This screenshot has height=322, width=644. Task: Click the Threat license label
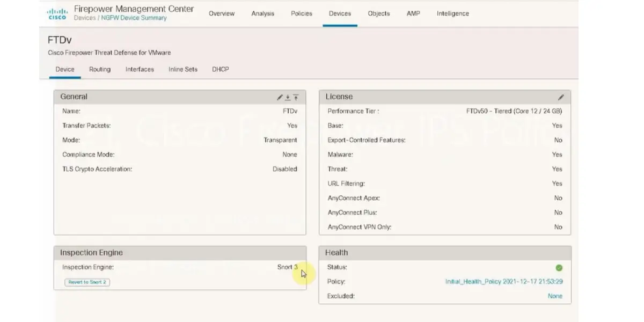coord(338,169)
